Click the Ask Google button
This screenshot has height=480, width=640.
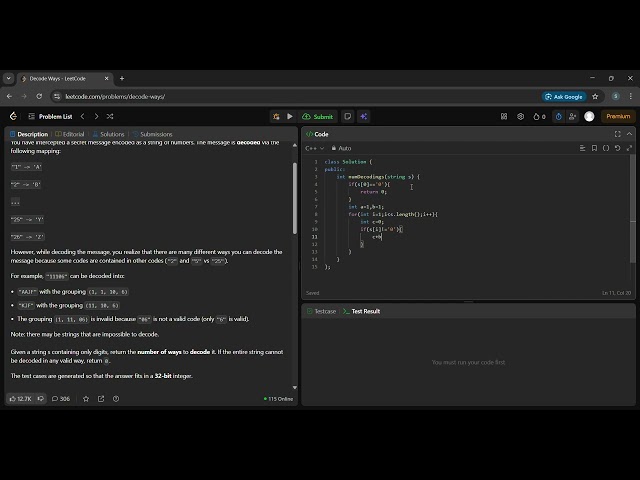click(564, 97)
